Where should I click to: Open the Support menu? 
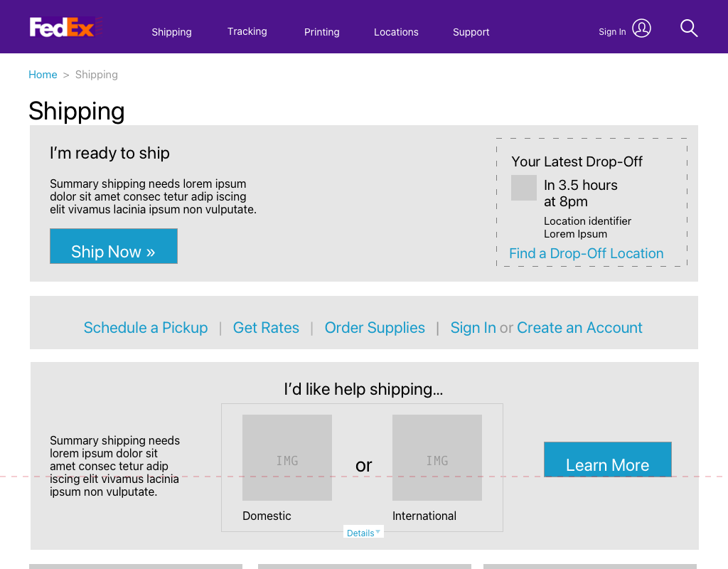(471, 32)
